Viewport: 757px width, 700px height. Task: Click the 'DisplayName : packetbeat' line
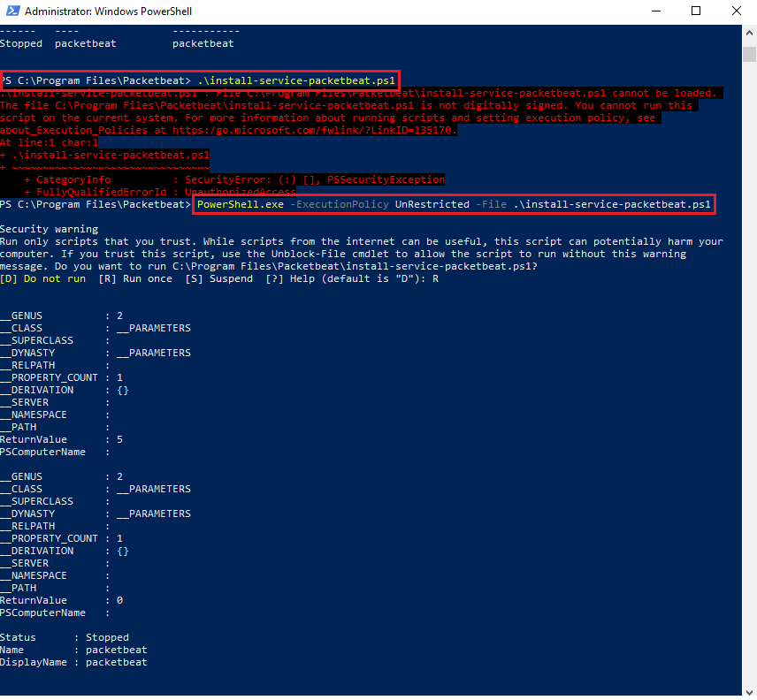pyautogui.click(x=73, y=662)
